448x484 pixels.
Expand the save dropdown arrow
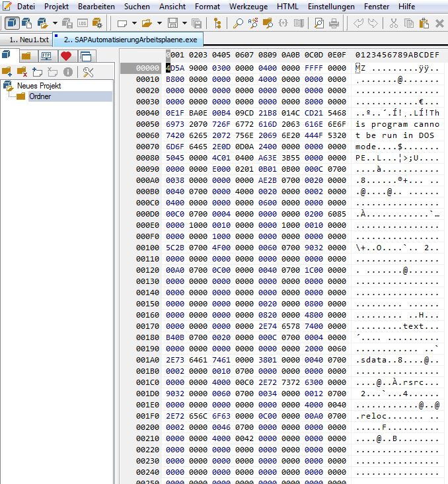(x=184, y=23)
